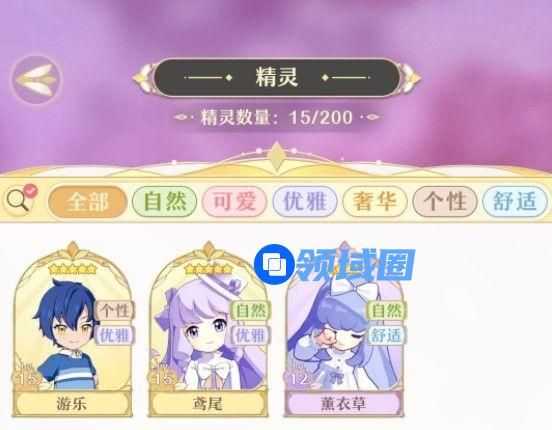Click the blue 领域圈 watermark logo icon
Viewport: 552px width, 430px height.
[x=275, y=264]
